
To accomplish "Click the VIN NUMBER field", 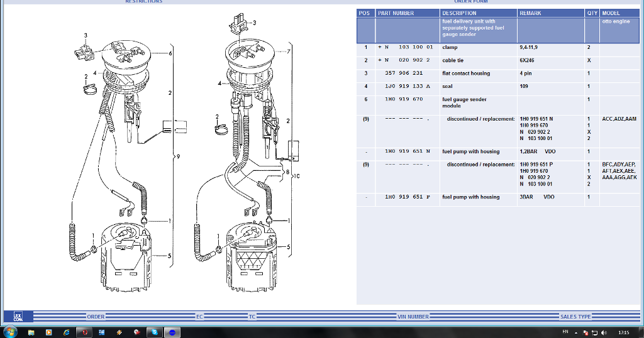I will 413,317.
